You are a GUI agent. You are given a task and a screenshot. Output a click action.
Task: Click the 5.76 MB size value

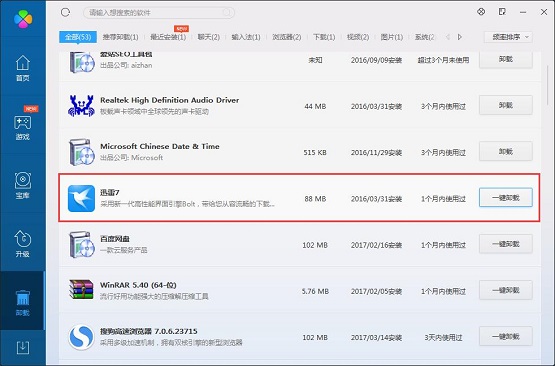point(315,291)
